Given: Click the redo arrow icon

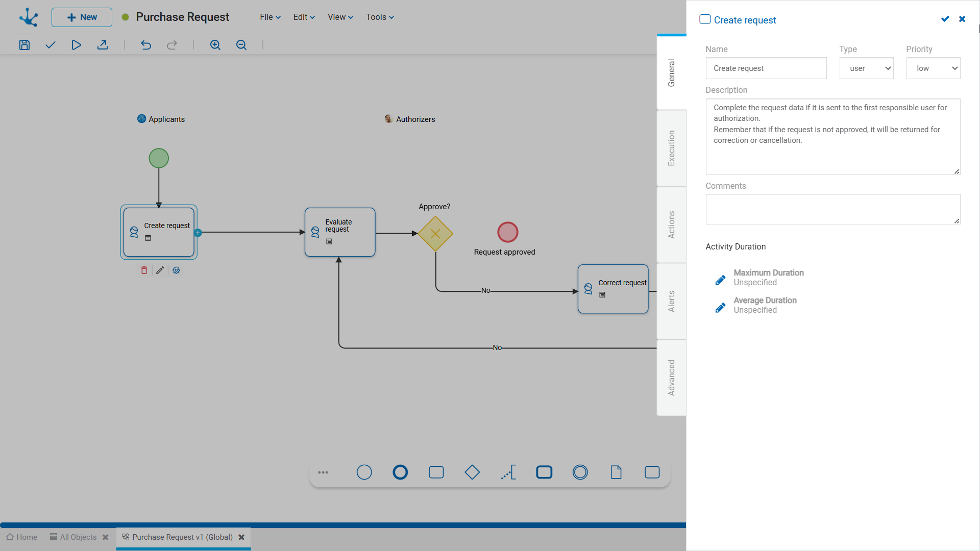Looking at the screenshot, I should pos(172,45).
